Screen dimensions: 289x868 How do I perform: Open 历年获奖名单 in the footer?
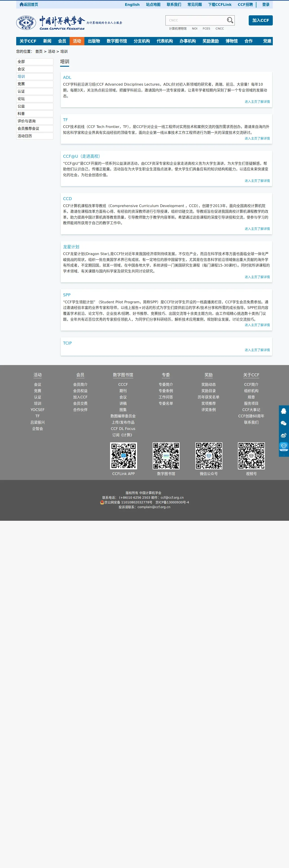pos(209,397)
